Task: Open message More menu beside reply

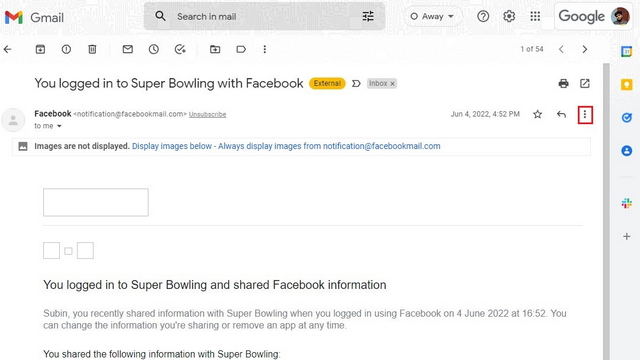Action: coord(585,115)
